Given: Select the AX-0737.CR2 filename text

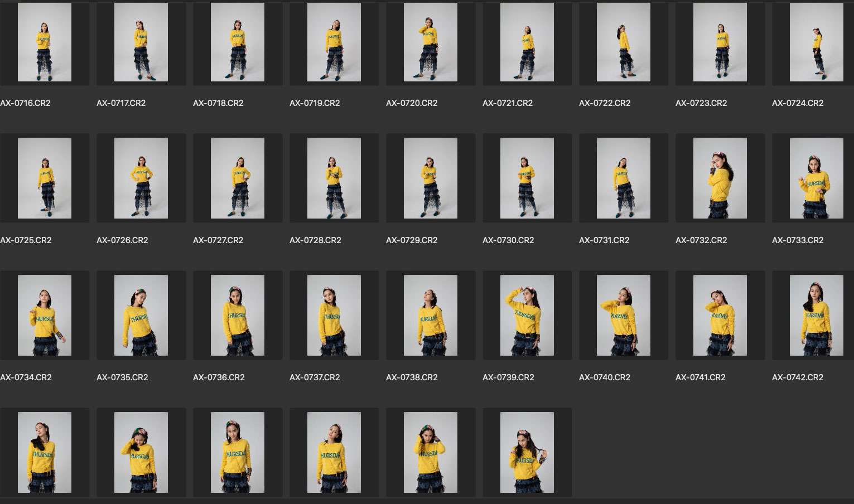Looking at the screenshot, I should [315, 377].
